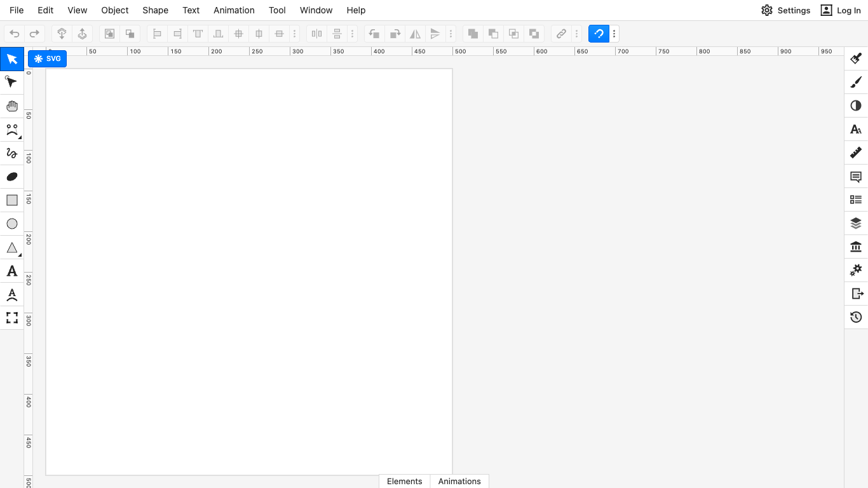This screenshot has width=868, height=488.
Task: Switch to the Animations tab
Action: click(x=459, y=481)
